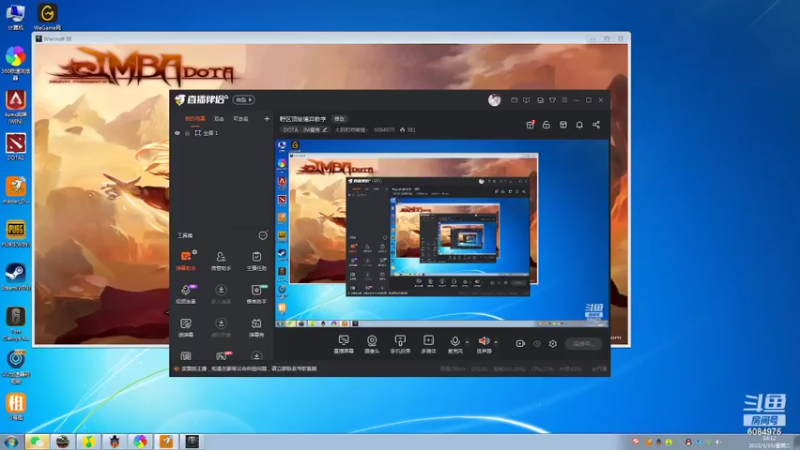Toggle the lock on 全屏 1 source
The height and width of the screenshot is (450, 800).
click(187, 133)
